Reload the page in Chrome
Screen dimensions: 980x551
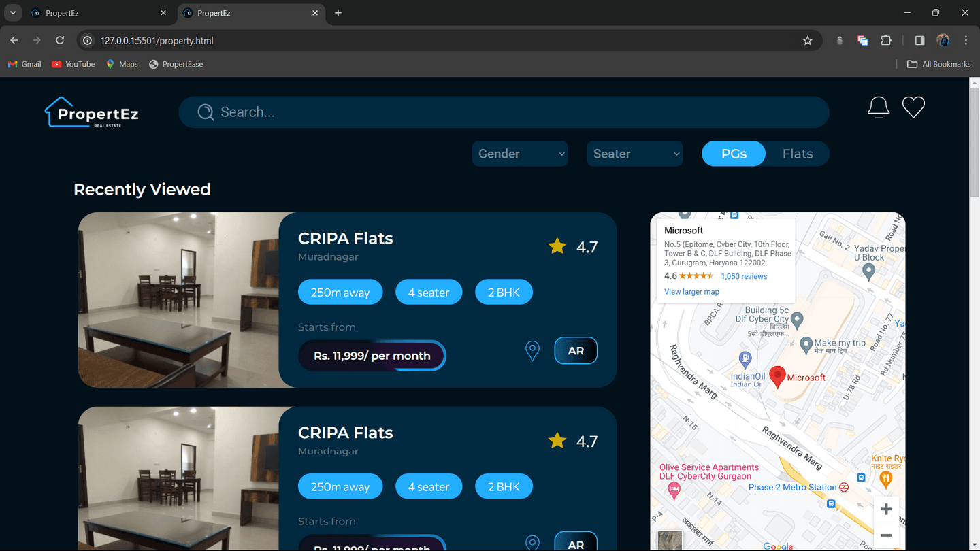pyautogui.click(x=60, y=41)
